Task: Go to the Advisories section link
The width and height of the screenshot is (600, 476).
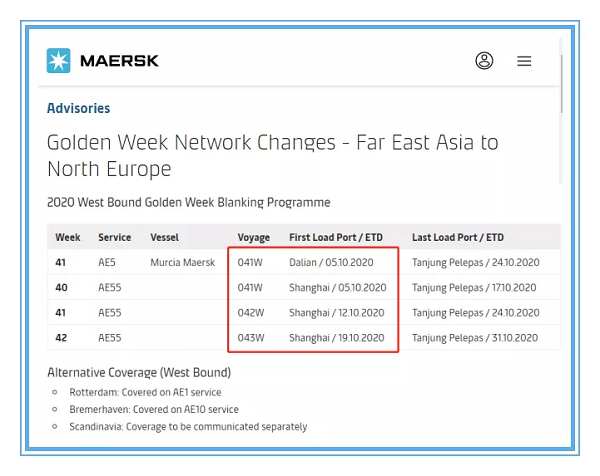Action: [78, 108]
